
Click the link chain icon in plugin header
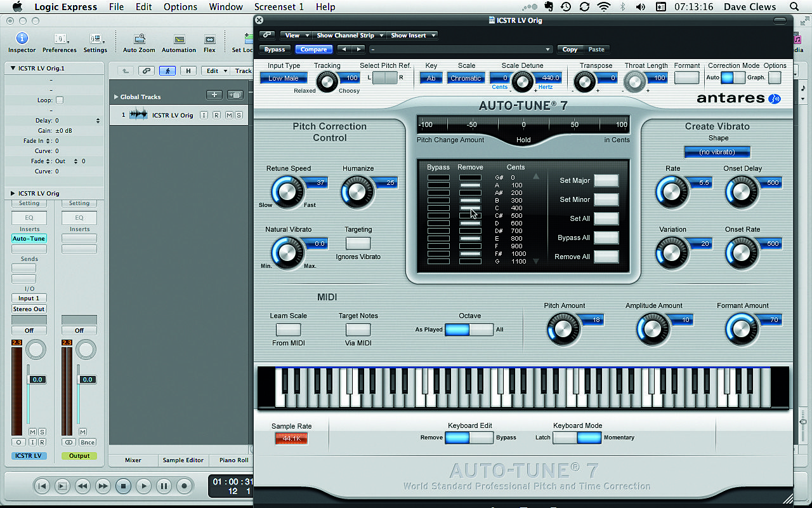click(267, 36)
